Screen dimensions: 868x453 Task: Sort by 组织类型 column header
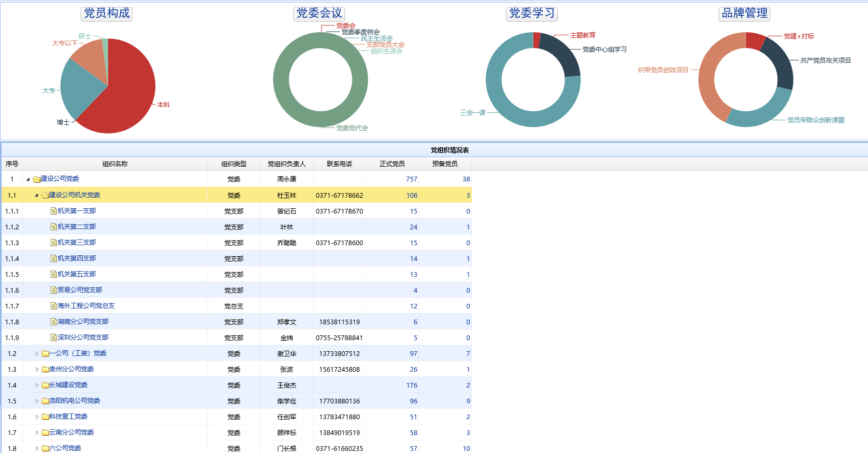tap(234, 164)
